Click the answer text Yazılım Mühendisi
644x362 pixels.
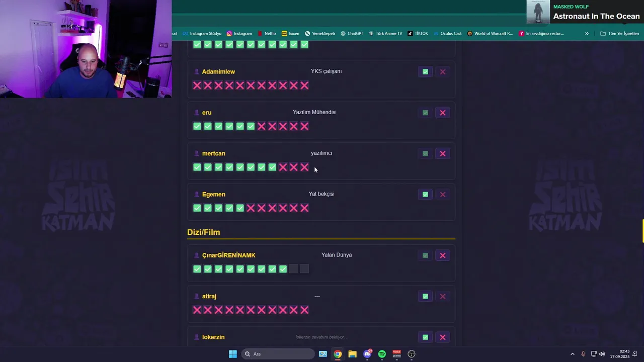tap(314, 112)
